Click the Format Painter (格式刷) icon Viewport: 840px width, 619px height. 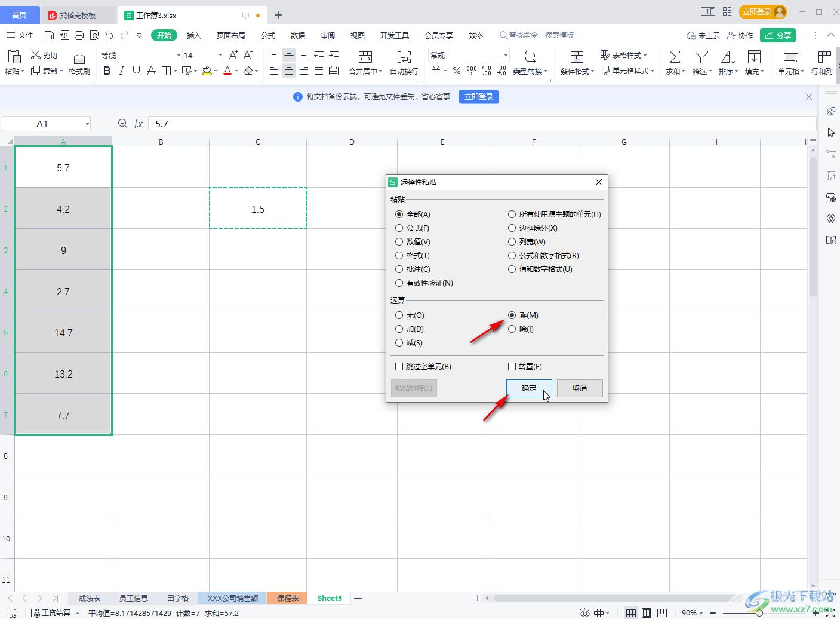coord(79,57)
